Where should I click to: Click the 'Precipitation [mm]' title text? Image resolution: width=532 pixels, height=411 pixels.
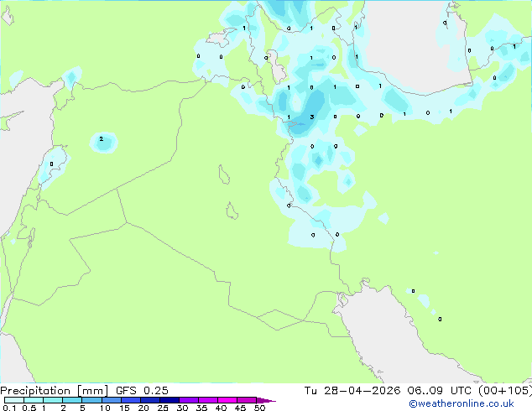pyautogui.click(x=55, y=391)
